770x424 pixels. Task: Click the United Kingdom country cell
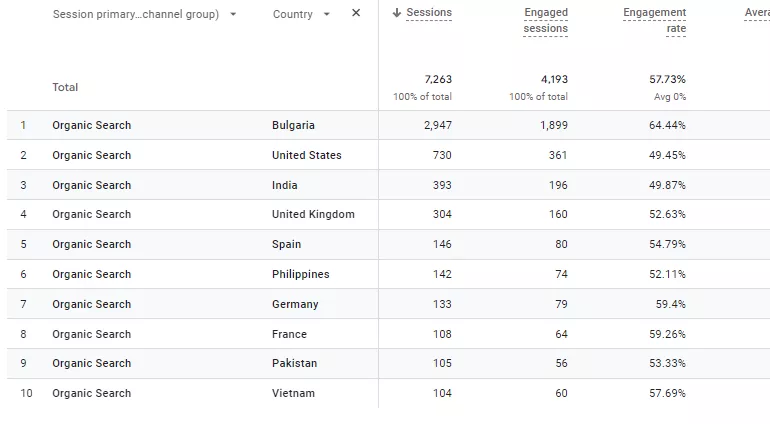tap(313, 214)
